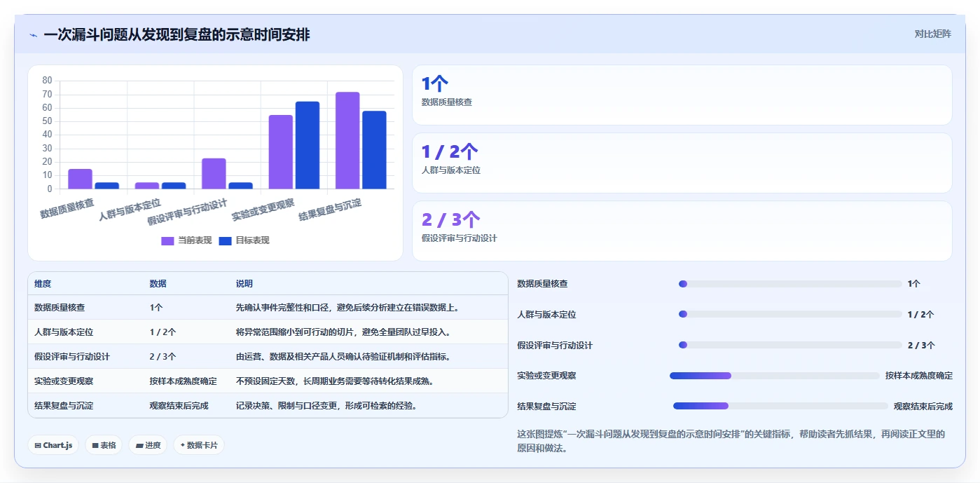Click the blue 假设评审与行动设计 bar
The width and height of the screenshot is (980, 483).
240,185
